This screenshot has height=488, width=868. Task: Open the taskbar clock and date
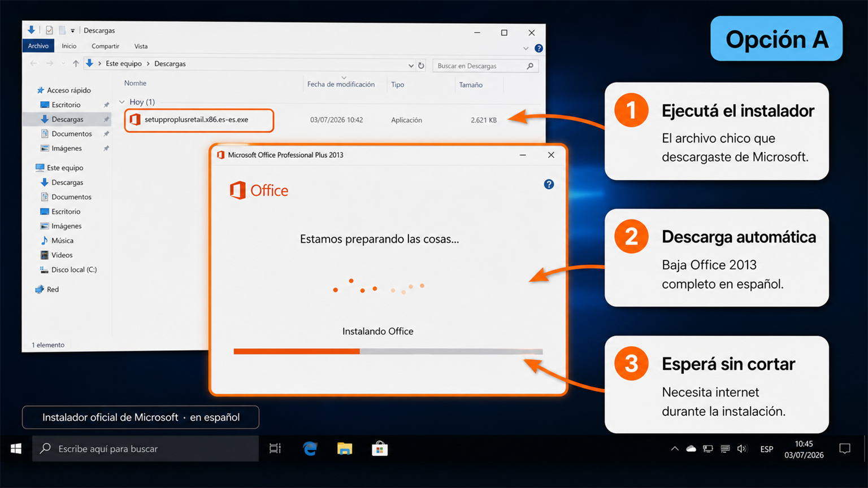point(804,450)
